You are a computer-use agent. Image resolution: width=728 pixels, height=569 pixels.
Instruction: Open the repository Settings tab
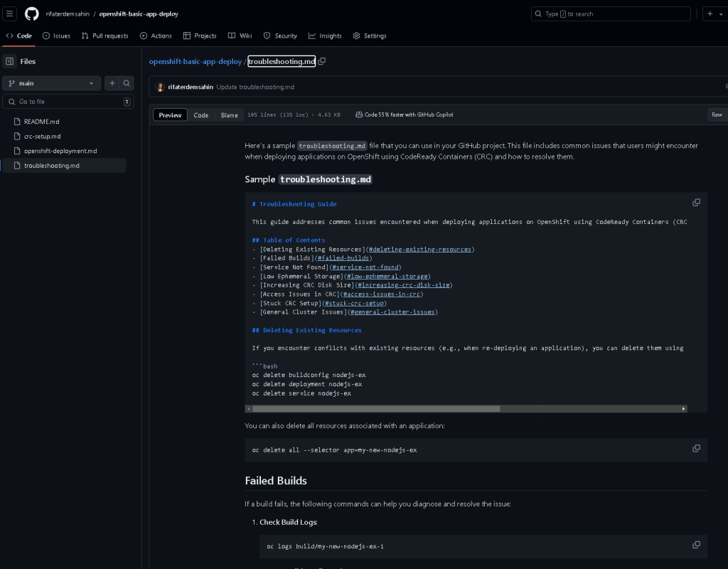click(370, 36)
